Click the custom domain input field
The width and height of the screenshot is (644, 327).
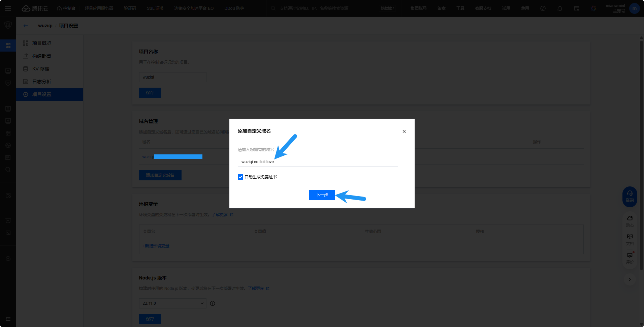click(318, 162)
